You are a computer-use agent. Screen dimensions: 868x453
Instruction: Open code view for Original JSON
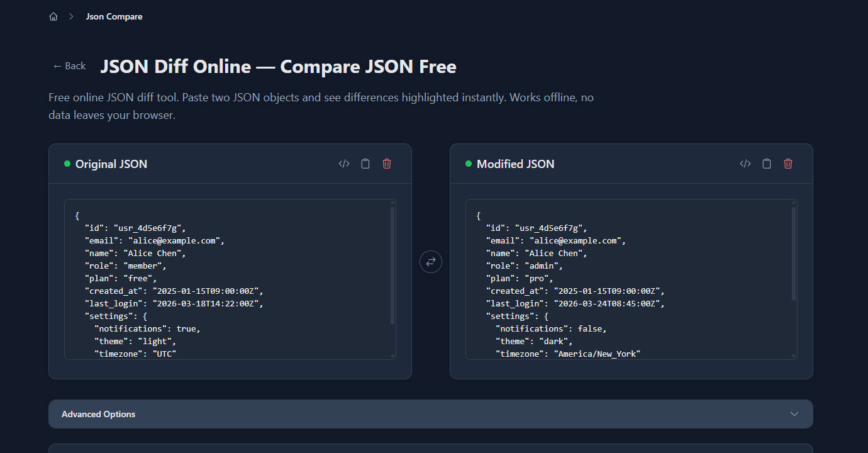343,163
